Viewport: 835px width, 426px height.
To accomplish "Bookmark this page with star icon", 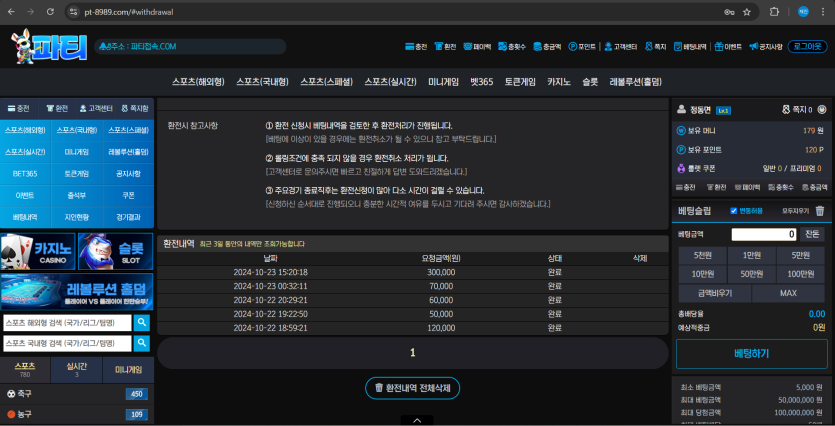I will tap(746, 12).
